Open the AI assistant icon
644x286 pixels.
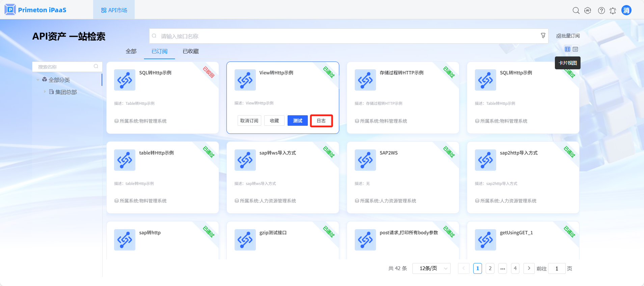pyautogui.click(x=588, y=10)
